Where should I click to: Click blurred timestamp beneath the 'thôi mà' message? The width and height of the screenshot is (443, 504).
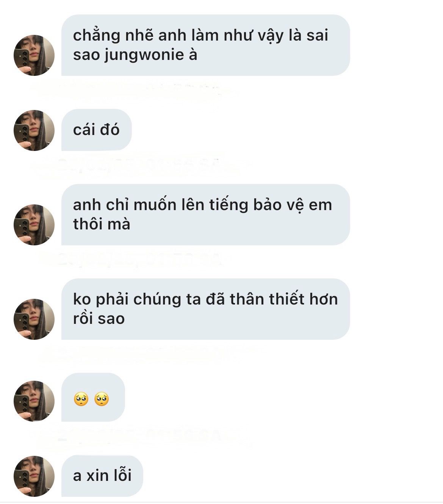click(131, 259)
